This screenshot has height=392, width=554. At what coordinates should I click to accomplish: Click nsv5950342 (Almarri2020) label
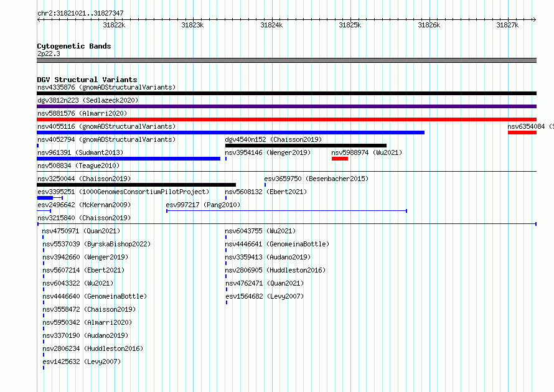pyautogui.click(x=87, y=322)
